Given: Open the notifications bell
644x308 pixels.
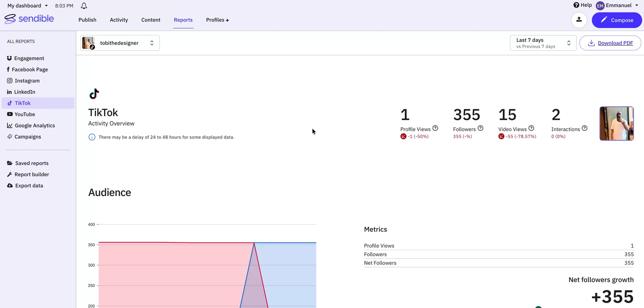Looking at the screenshot, I should tap(84, 6).
